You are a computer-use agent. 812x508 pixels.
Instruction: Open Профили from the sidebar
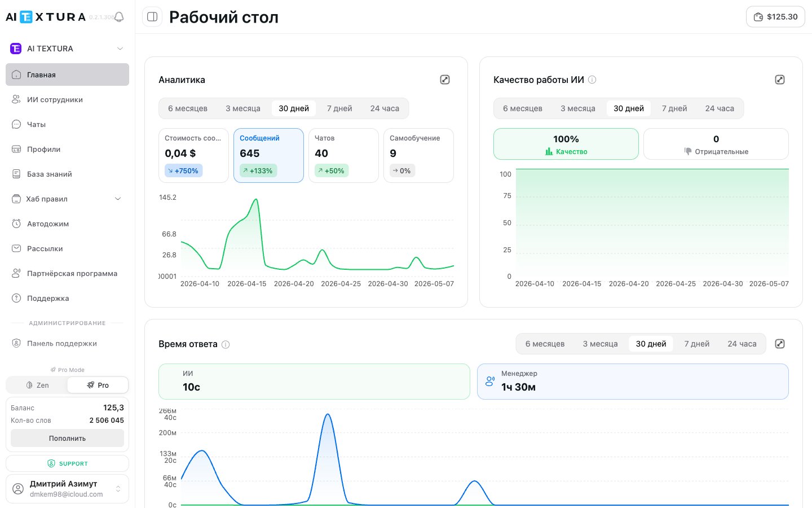67,149
